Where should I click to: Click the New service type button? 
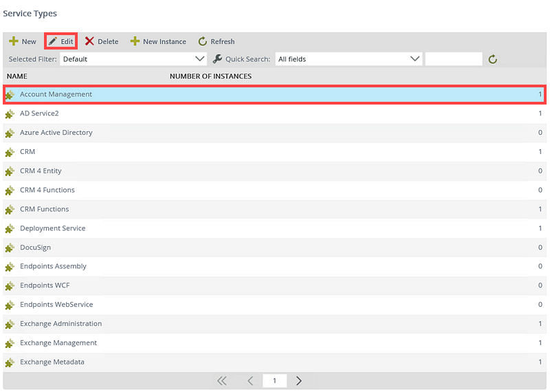[x=23, y=41]
